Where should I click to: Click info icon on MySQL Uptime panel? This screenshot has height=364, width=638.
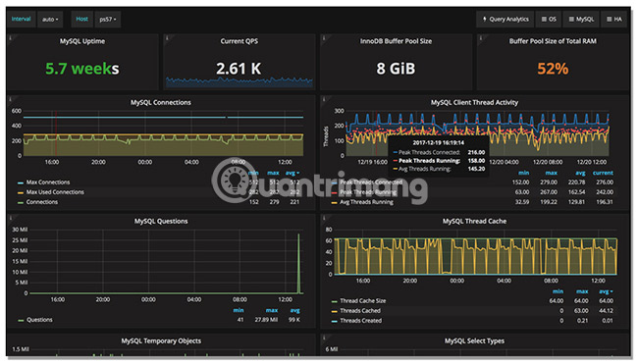[x=10, y=38]
